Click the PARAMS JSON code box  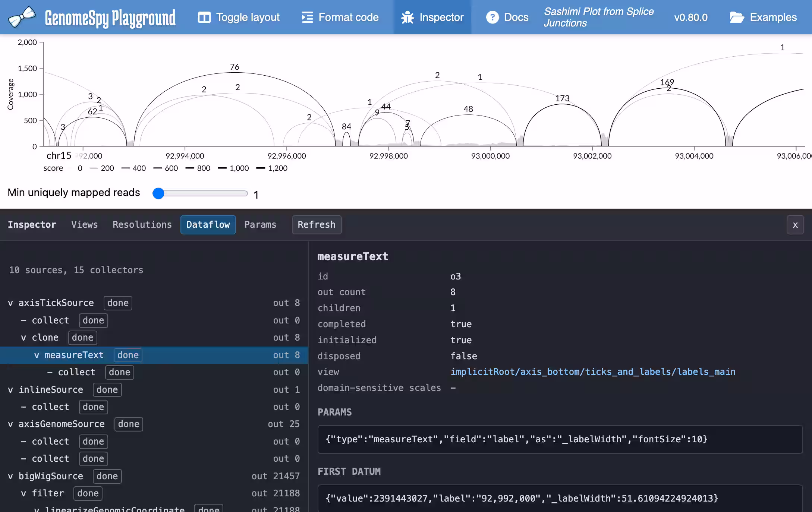click(560, 439)
